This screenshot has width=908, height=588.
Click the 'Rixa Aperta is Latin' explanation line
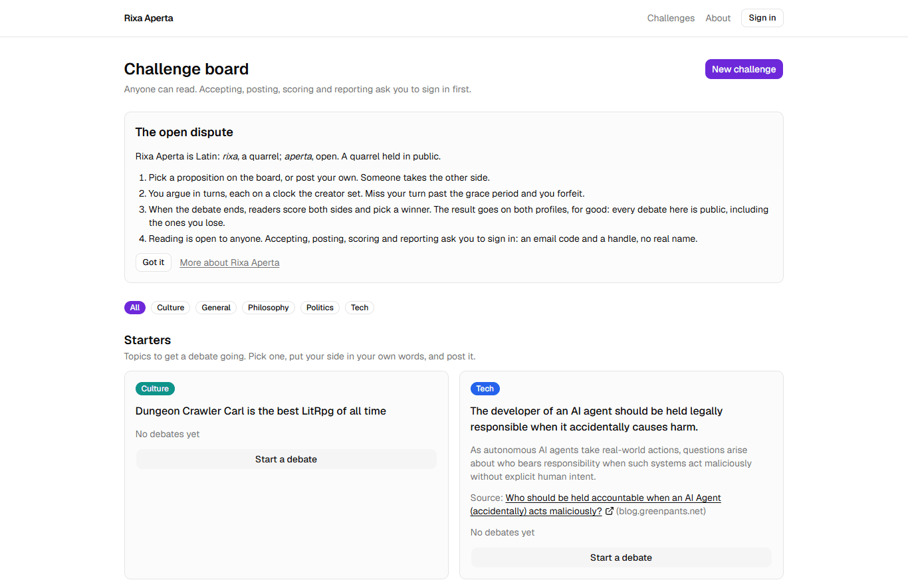coord(288,157)
